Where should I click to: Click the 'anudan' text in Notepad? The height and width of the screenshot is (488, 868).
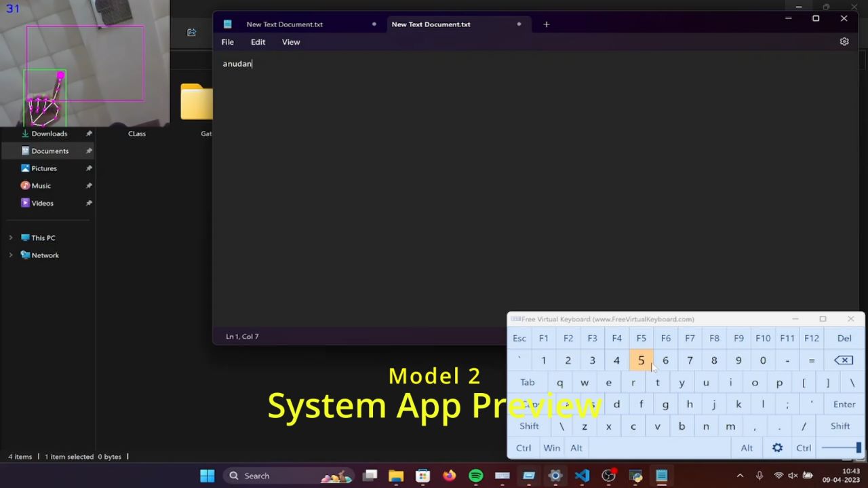[237, 64]
